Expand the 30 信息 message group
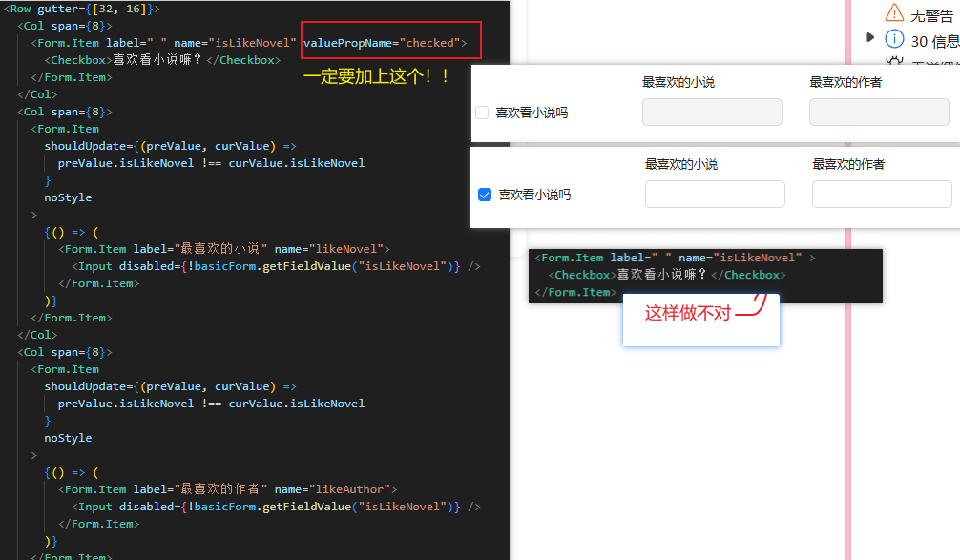This screenshot has height=560, width=960. [x=869, y=38]
